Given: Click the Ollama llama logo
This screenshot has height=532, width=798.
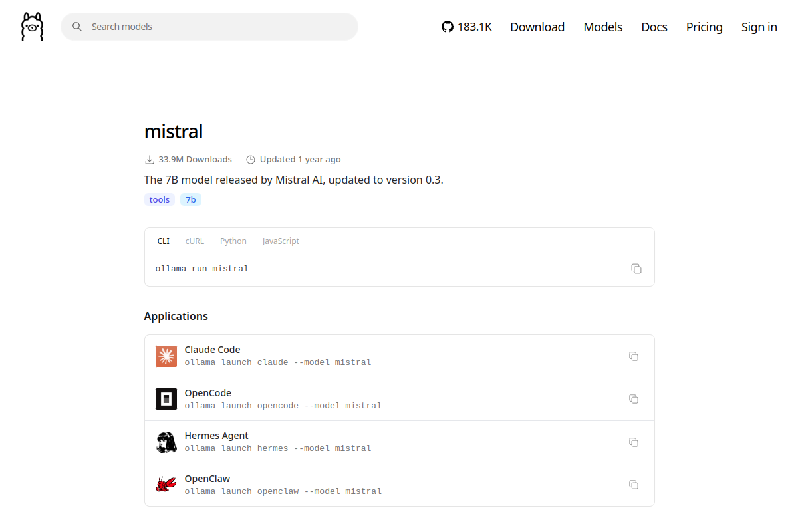Looking at the screenshot, I should click(x=32, y=27).
